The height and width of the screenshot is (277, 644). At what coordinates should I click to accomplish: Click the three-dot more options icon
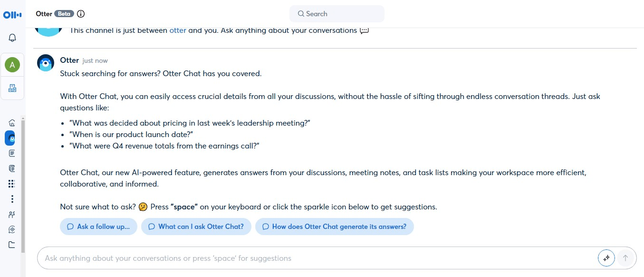[x=10, y=198]
